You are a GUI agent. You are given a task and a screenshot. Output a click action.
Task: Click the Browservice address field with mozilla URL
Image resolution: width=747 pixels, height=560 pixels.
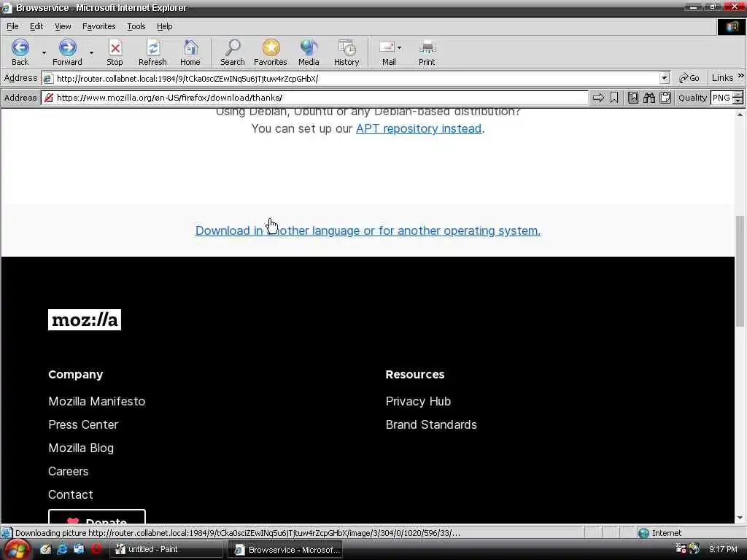[315, 98]
